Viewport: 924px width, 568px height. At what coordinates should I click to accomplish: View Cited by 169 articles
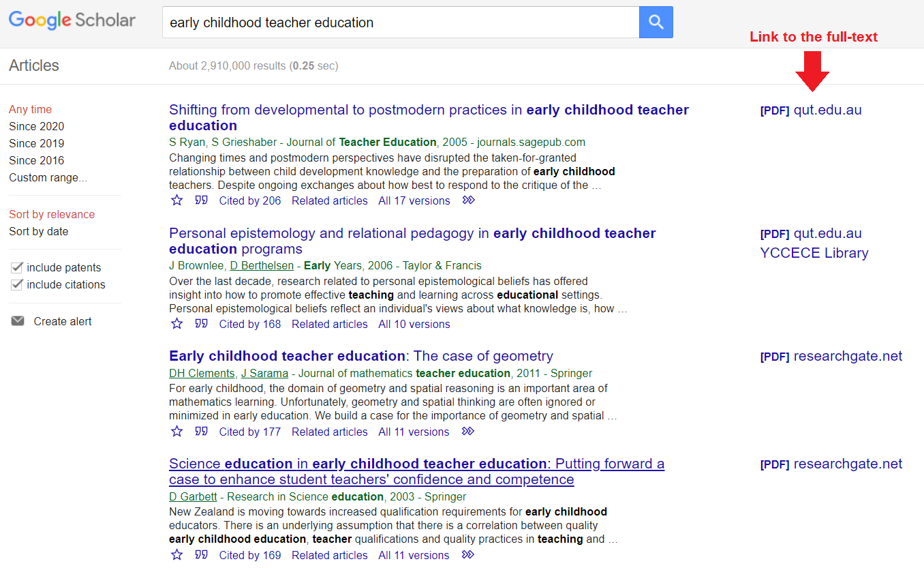point(250,555)
